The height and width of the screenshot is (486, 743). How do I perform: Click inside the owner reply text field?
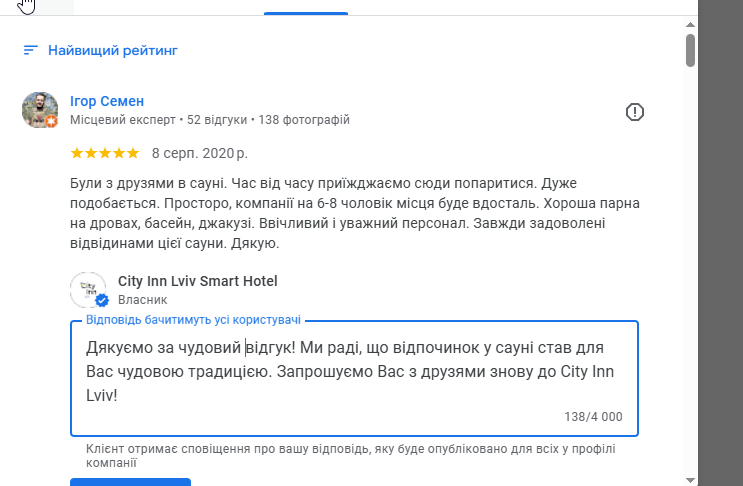pos(354,379)
